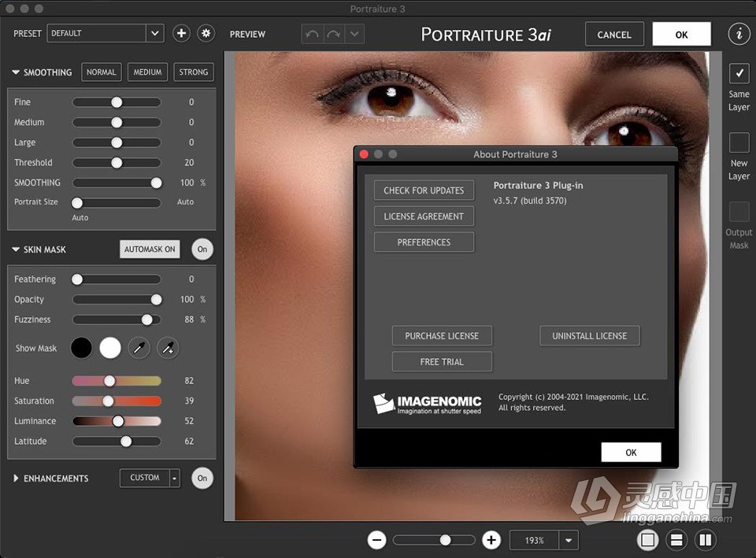Toggle Enhancements On switch
The height and width of the screenshot is (558, 756).
click(x=202, y=478)
